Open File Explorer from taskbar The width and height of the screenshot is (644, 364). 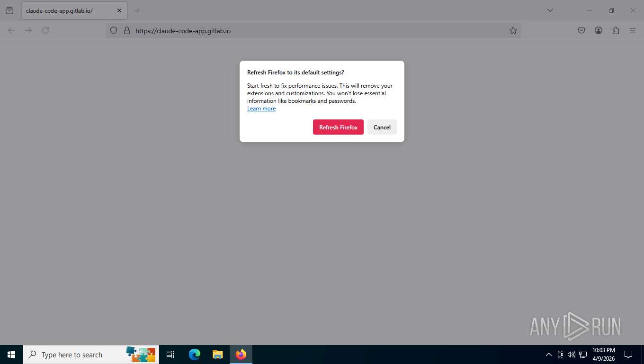pyautogui.click(x=217, y=355)
